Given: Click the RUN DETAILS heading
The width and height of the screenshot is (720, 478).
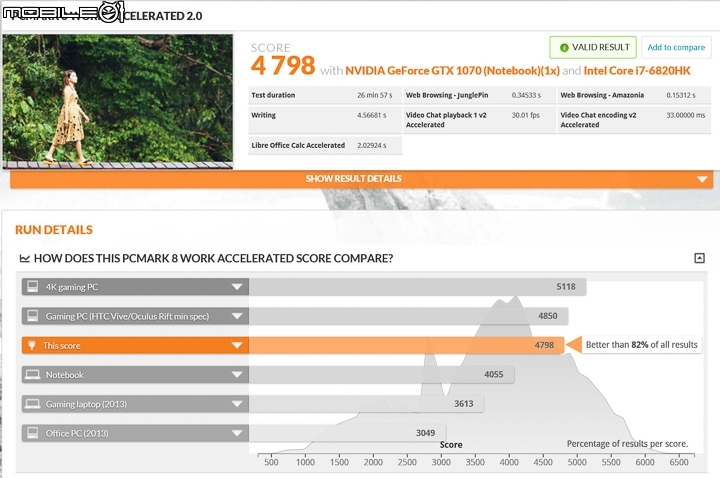Looking at the screenshot, I should pos(54,230).
